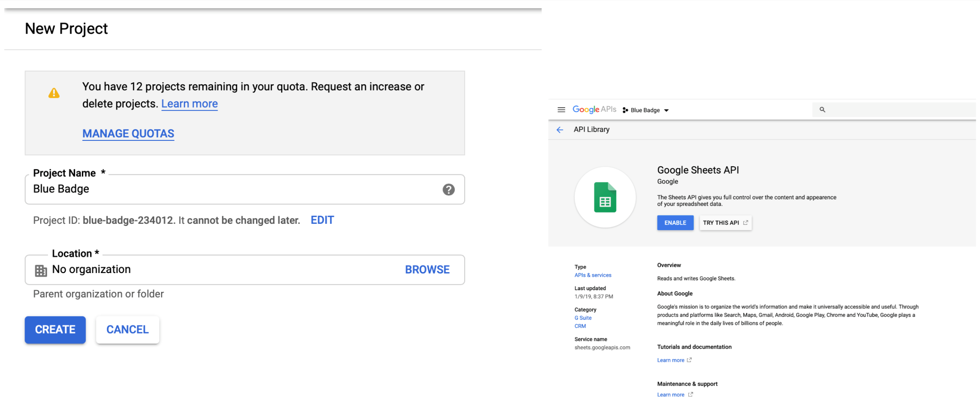Click the search magnifier icon

pos(822,110)
